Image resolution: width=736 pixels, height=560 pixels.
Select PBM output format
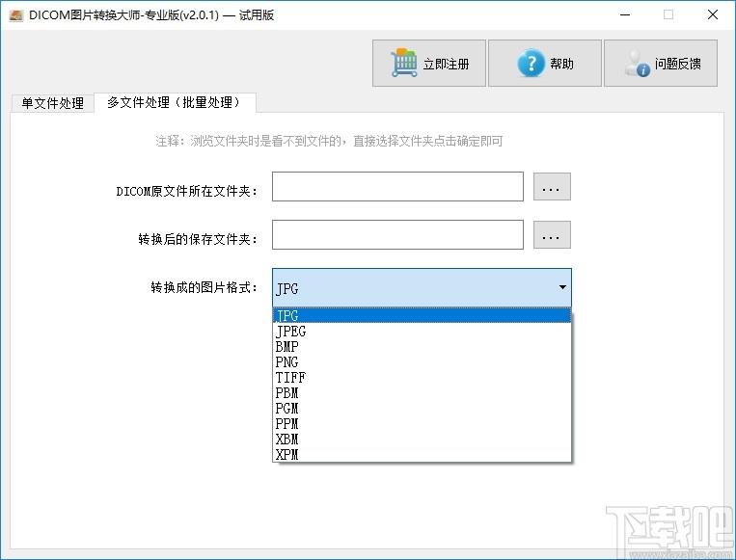click(x=422, y=393)
